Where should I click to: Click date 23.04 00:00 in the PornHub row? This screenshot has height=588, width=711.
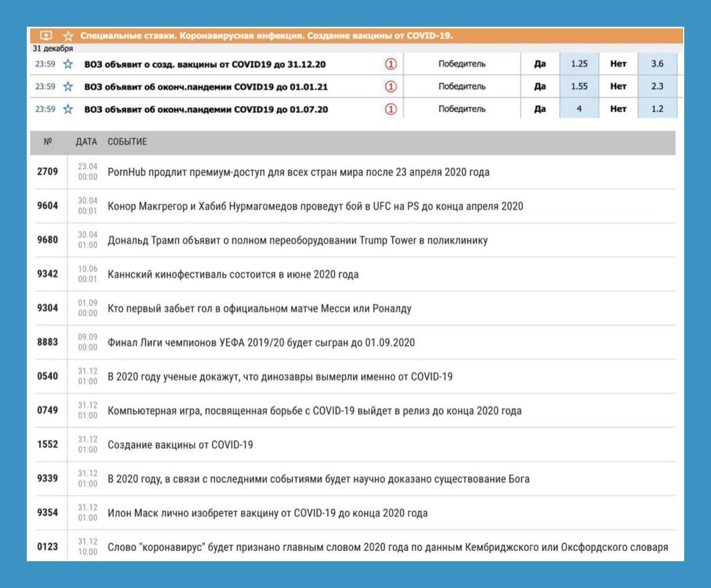click(x=88, y=172)
